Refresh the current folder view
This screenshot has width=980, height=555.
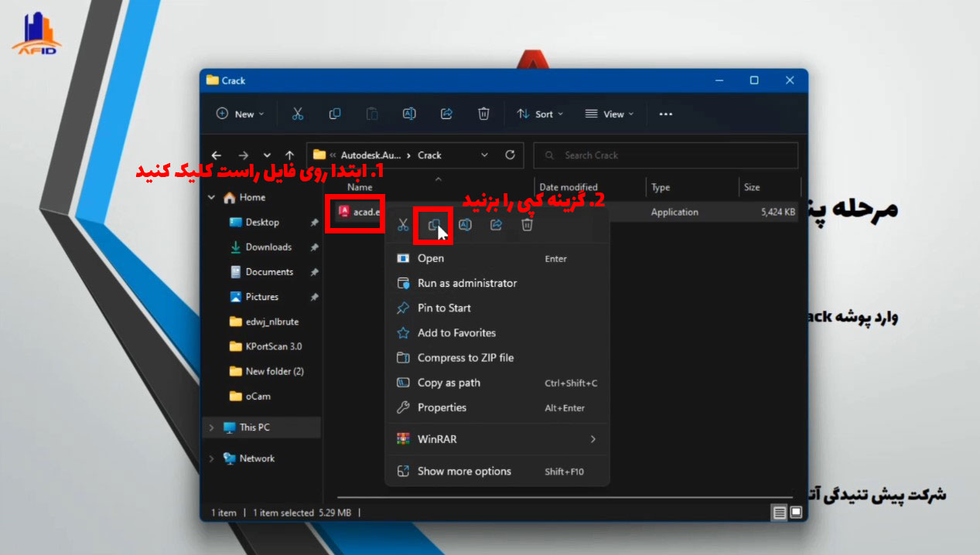pyautogui.click(x=510, y=155)
